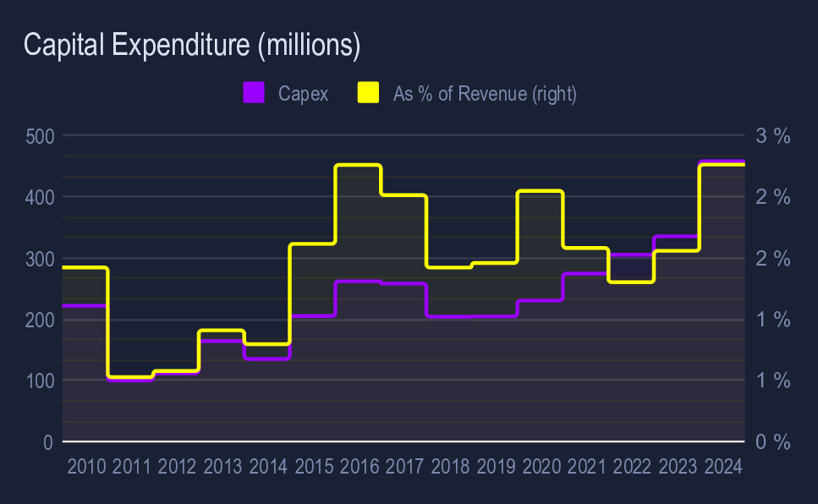This screenshot has height=504, width=818.
Task: Select the 2018 x-axis label
Action: coord(450,467)
